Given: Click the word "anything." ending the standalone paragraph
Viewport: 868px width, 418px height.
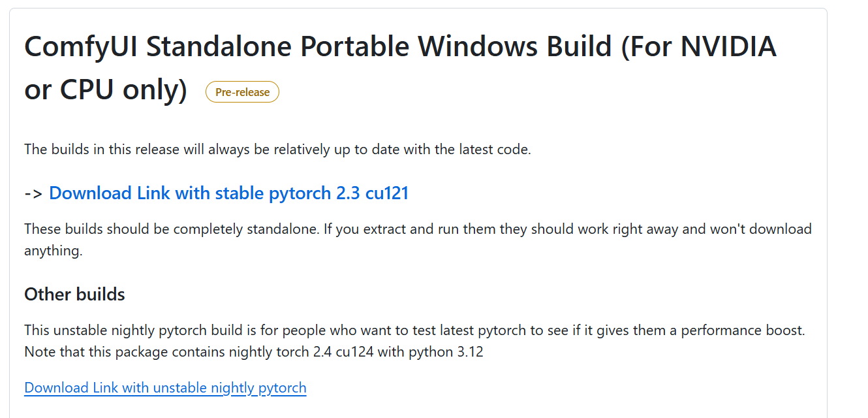Looking at the screenshot, I should click(x=54, y=251).
